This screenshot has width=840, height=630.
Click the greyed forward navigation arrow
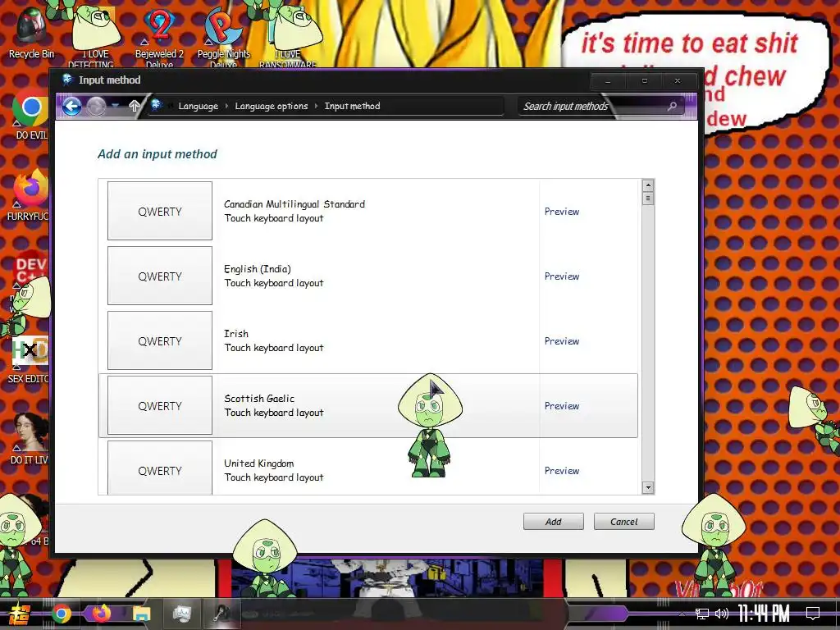coord(96,106)
